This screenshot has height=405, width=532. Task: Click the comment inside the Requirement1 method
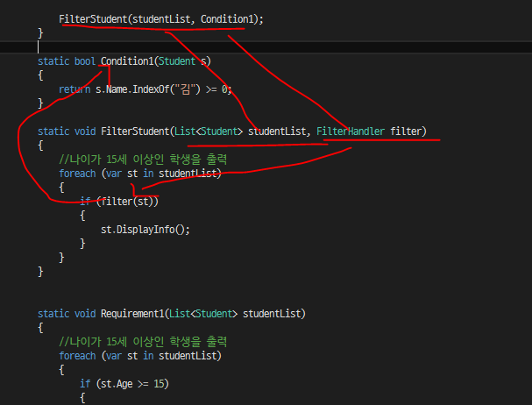143,342
